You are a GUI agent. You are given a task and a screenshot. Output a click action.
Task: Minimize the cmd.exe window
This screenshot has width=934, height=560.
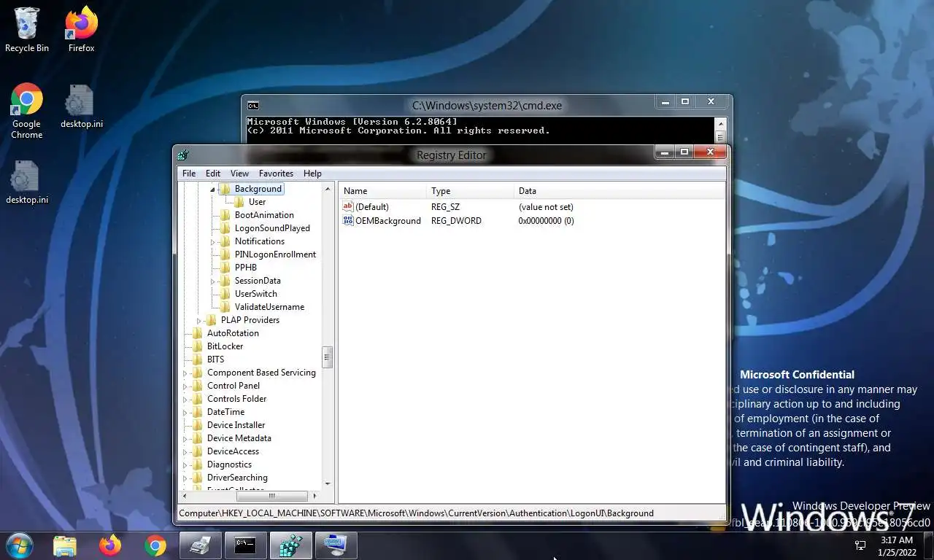665,102
